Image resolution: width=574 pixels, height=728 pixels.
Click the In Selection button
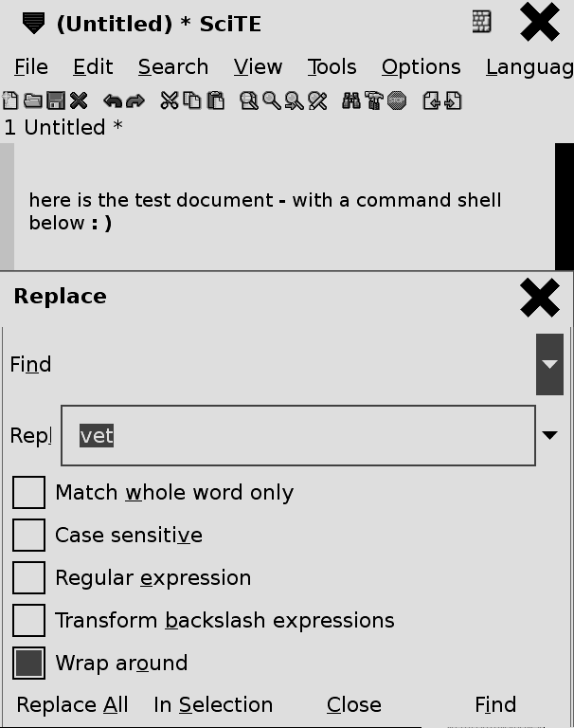213,705
